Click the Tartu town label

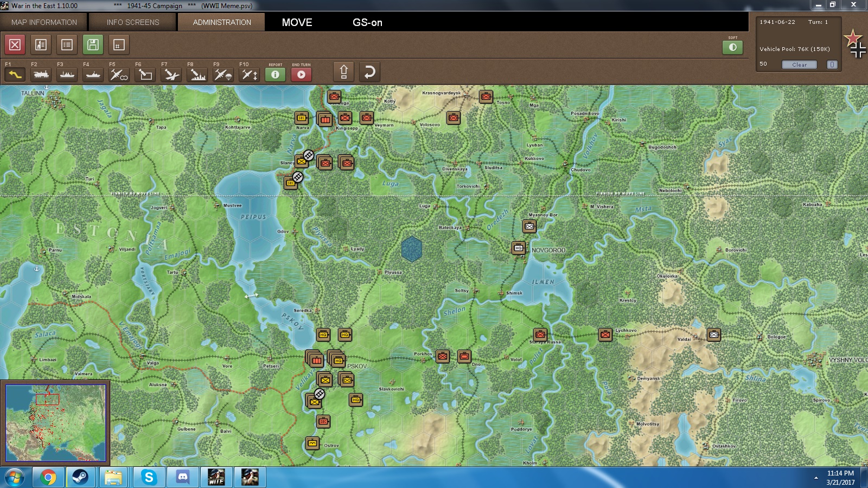(172, 272)
